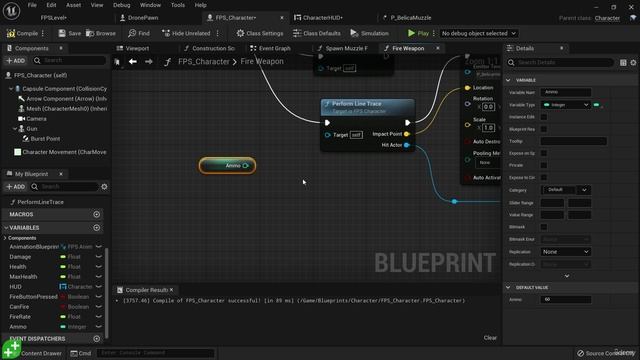Switch to the Event Graph tab

(270, 48)
